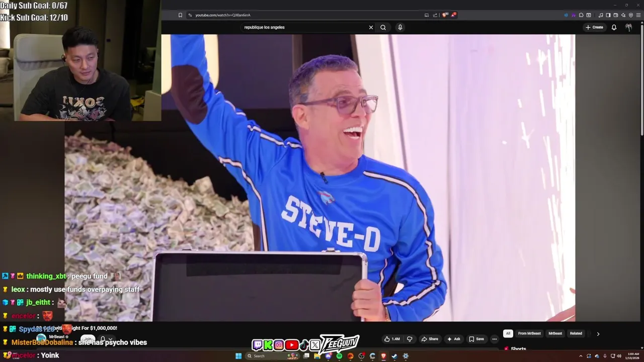Viewport: 644px width, 362px height.
Task: Open the three-dot more actions menu
Action: [495, 339]
